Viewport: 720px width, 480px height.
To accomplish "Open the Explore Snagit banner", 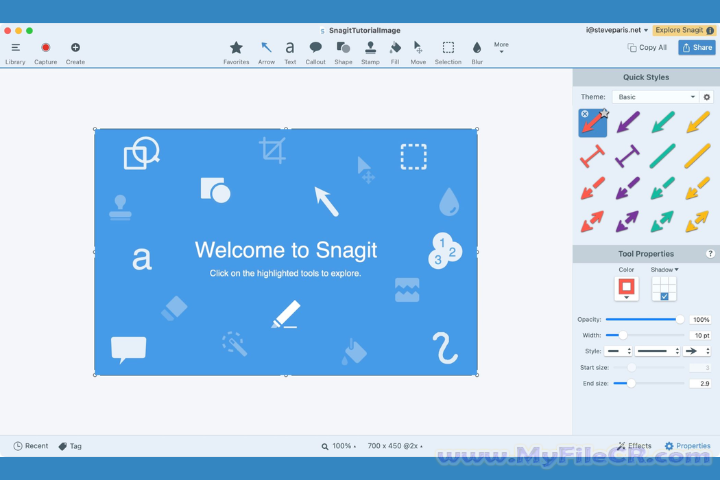I will [684, 30].
